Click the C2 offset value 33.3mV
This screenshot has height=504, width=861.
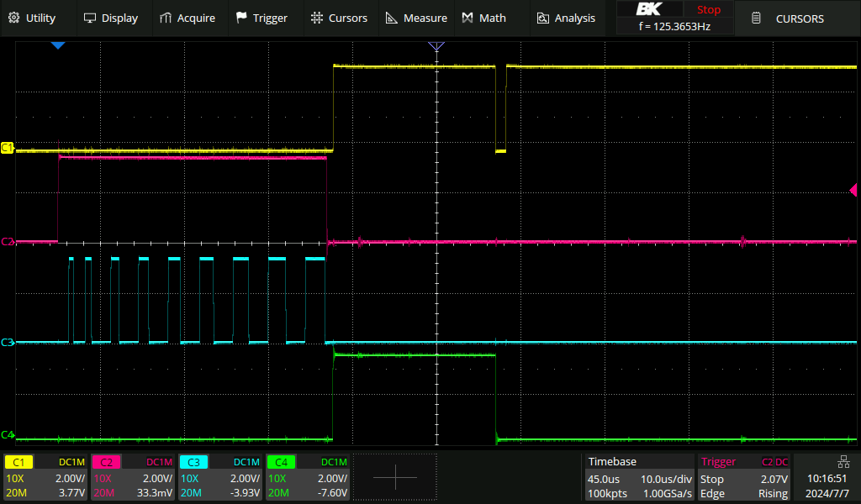click(x=155, y=493)
